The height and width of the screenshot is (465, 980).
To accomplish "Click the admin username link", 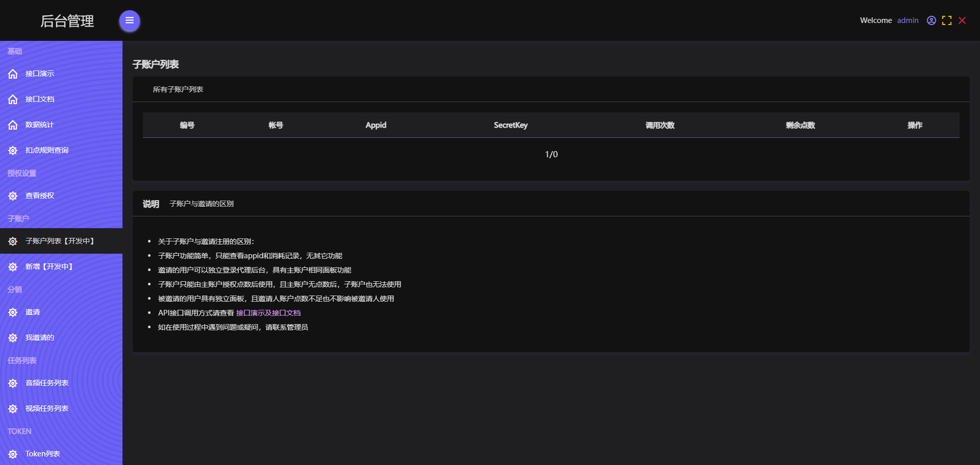I will 908,20.
